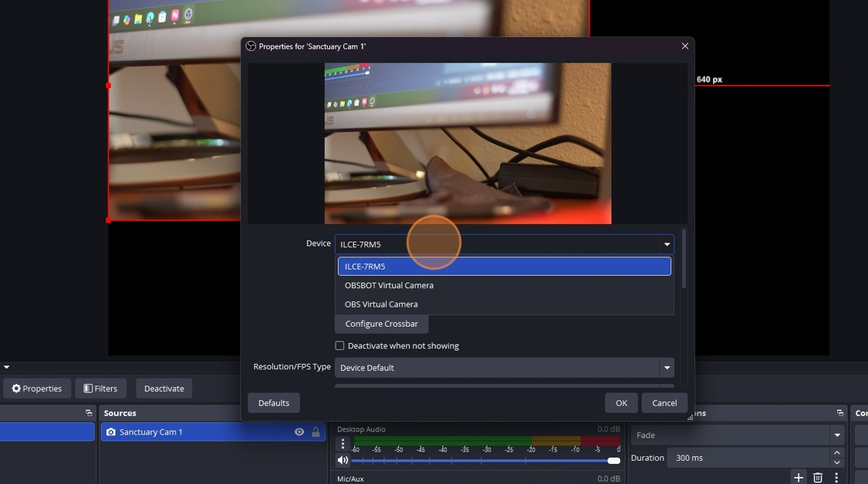Click the Deactivate button in source toolbar
868x484 pixels.
(x=164, y=388)
